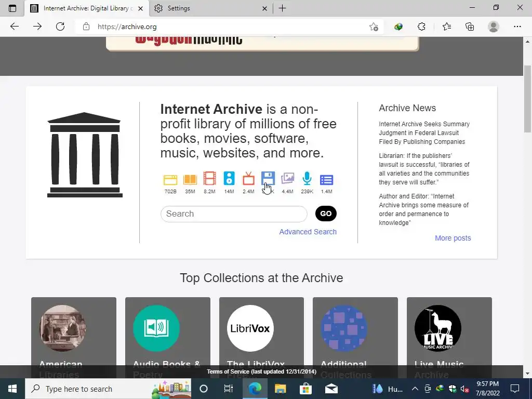Open the user profile menu

click(494, 26)
